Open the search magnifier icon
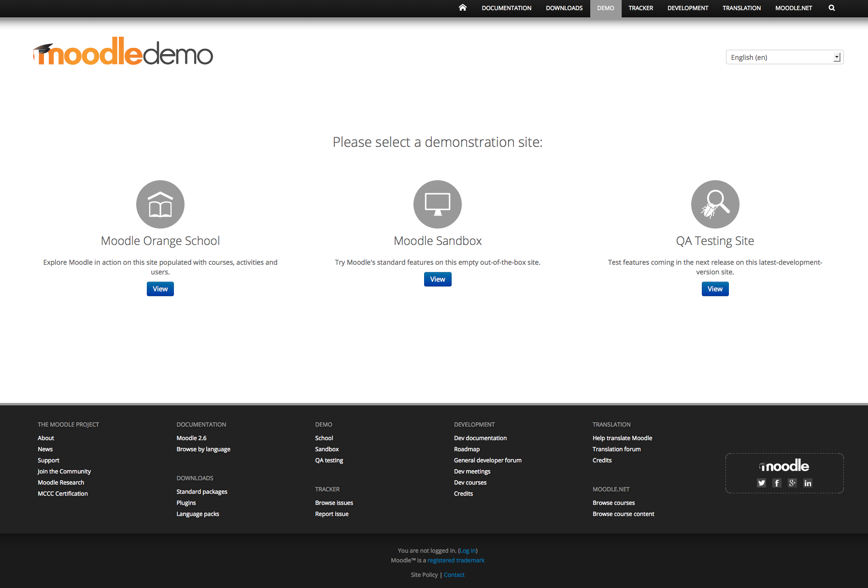Screen dimensions: 868x588 click(831, 8)
